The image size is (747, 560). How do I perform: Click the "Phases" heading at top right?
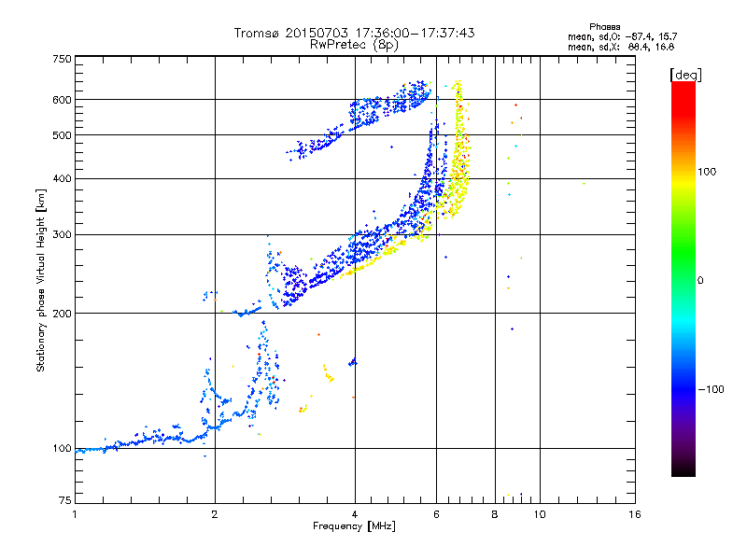tap(604, 27)
